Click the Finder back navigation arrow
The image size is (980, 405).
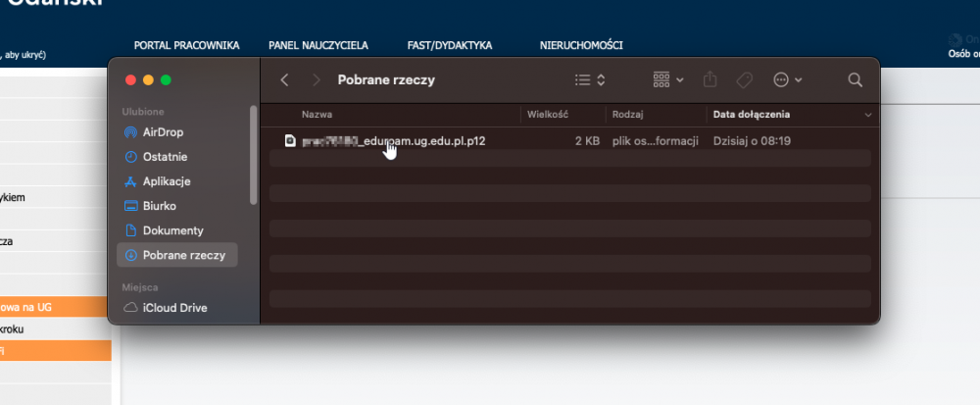(x=284, y=79)
